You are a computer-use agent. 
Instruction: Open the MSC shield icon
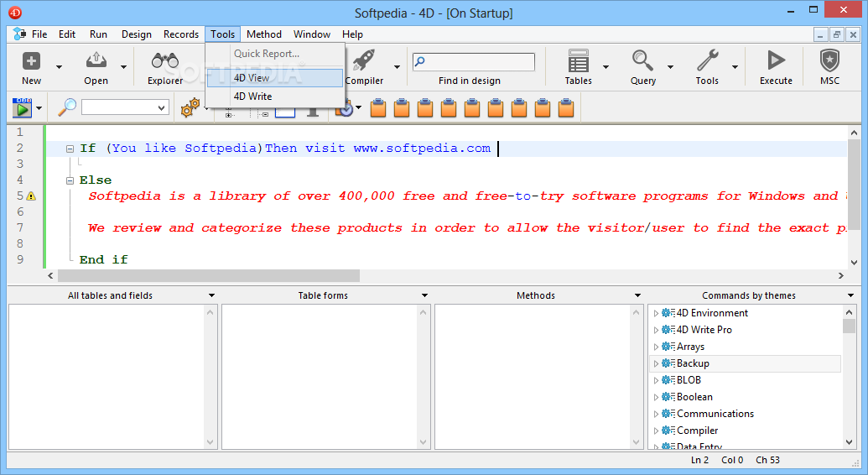pos(829,60)
